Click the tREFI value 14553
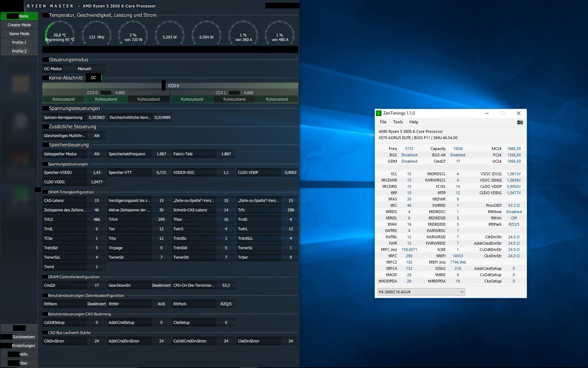Screen dimensions: 588x368 coord(458,256)
